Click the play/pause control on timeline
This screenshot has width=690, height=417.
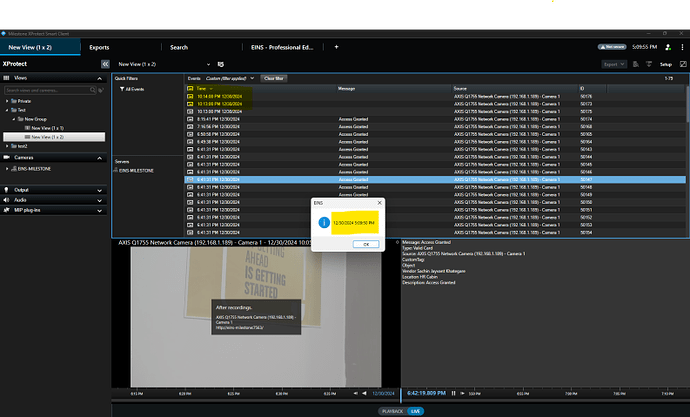tap(453, 392)
